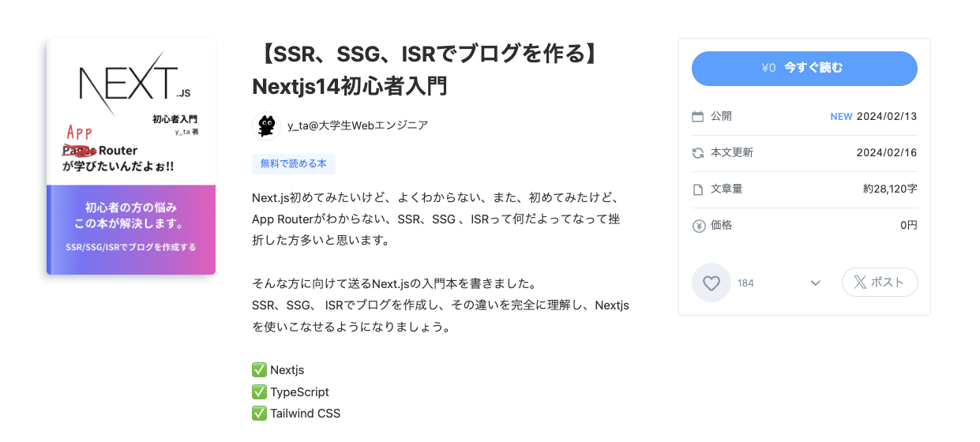Open the y_ta@大学生Webエンジニア author link
Image resolution: width=980 pixels, height=442 pixels.
pyautogui.click(x=358, y=125)
